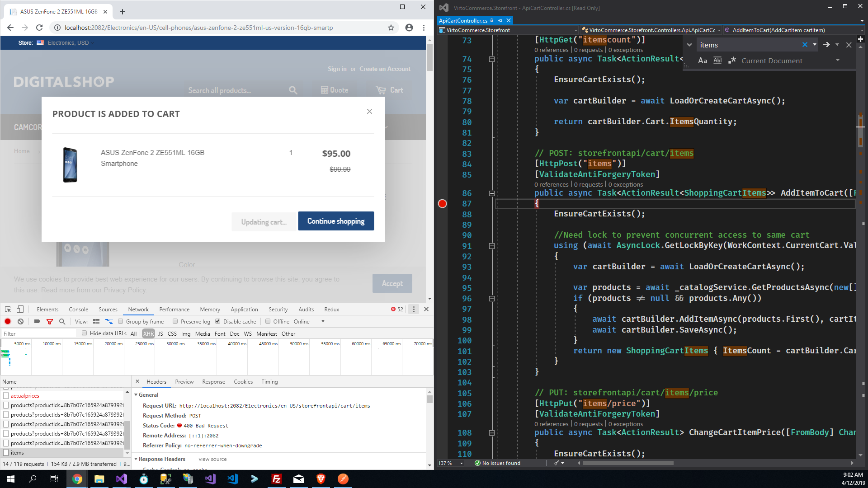Open the network requests filter (funnel icon)

[x=50, y=321]
